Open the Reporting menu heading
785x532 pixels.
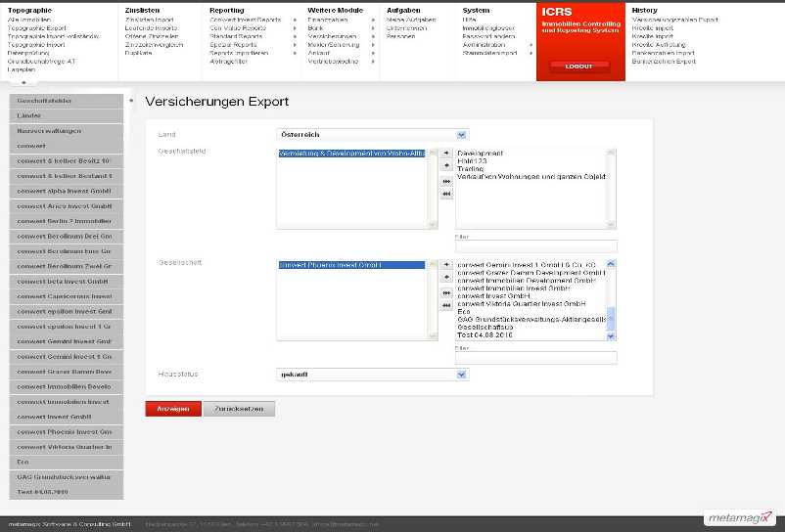[x=227, y=10]
